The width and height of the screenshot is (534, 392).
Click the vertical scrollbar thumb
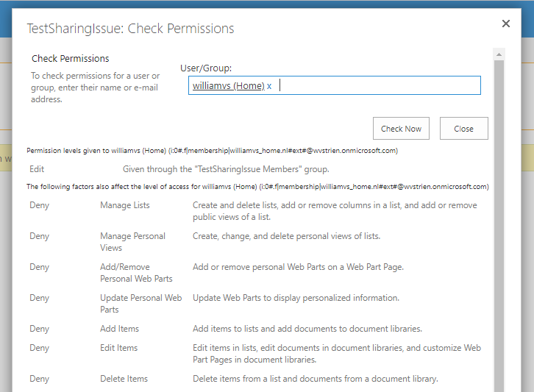pyautogui.click(x=499, y=221)
